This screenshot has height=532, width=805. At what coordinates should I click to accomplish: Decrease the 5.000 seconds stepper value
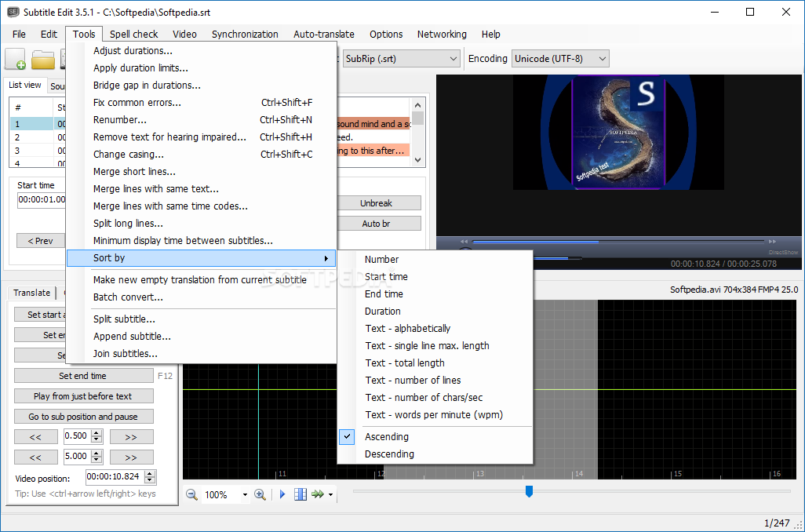point(97,460)
